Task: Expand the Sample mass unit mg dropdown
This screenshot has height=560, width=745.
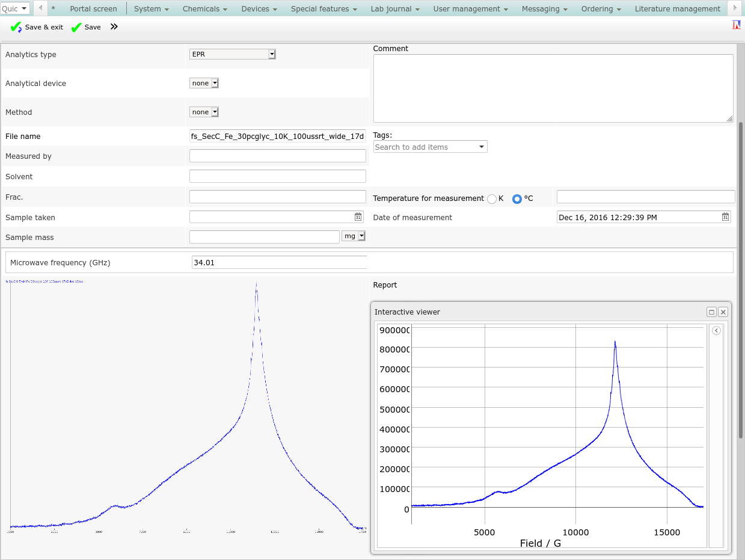Action: (354, 236)
